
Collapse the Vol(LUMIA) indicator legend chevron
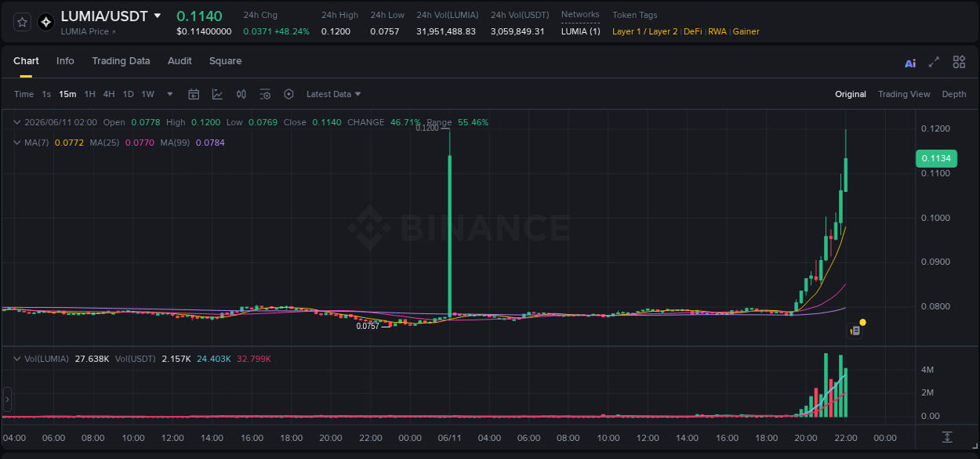[x=17, y=359]
